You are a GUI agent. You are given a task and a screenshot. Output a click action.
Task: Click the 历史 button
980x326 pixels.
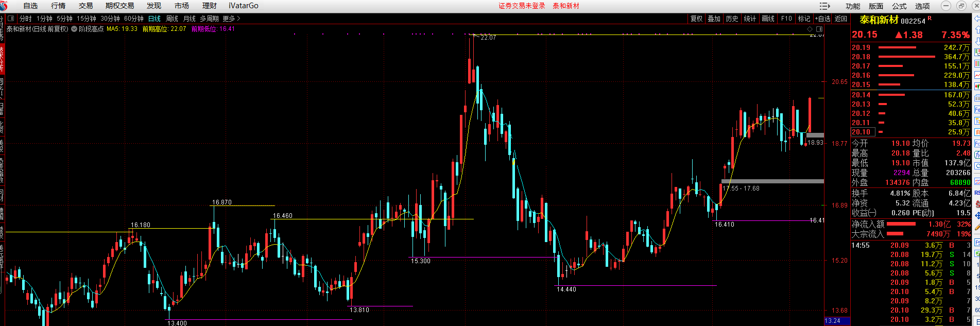point(732,19)
